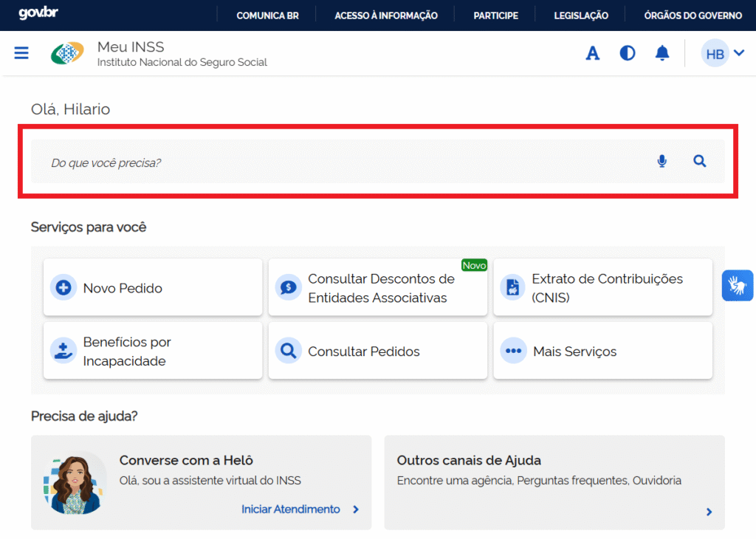Open Consultar Descontos de Entidades Associativas
Image resolution: width=756 pixels, height=542 pixels.
pos(377,288)
